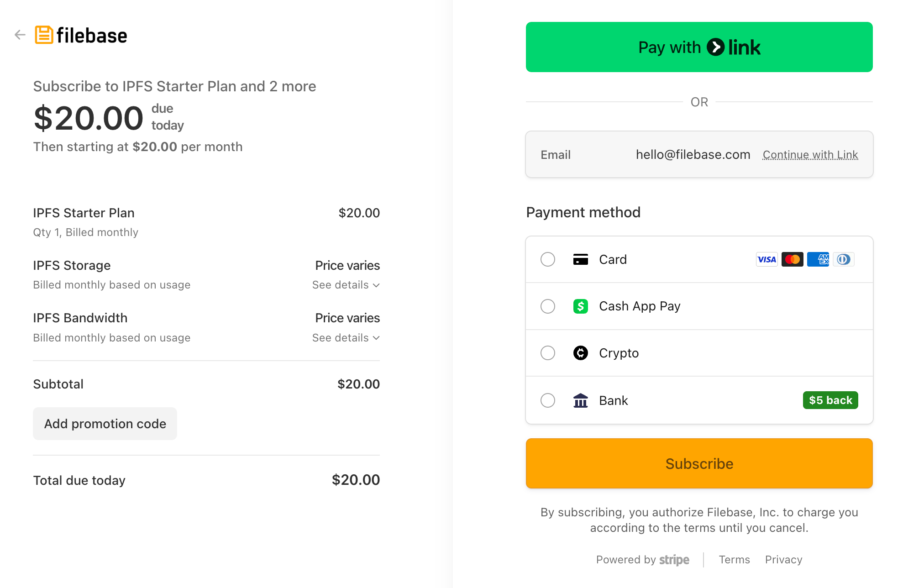
Task: Click the Diners Club brand icon
Action: point(843,259)
